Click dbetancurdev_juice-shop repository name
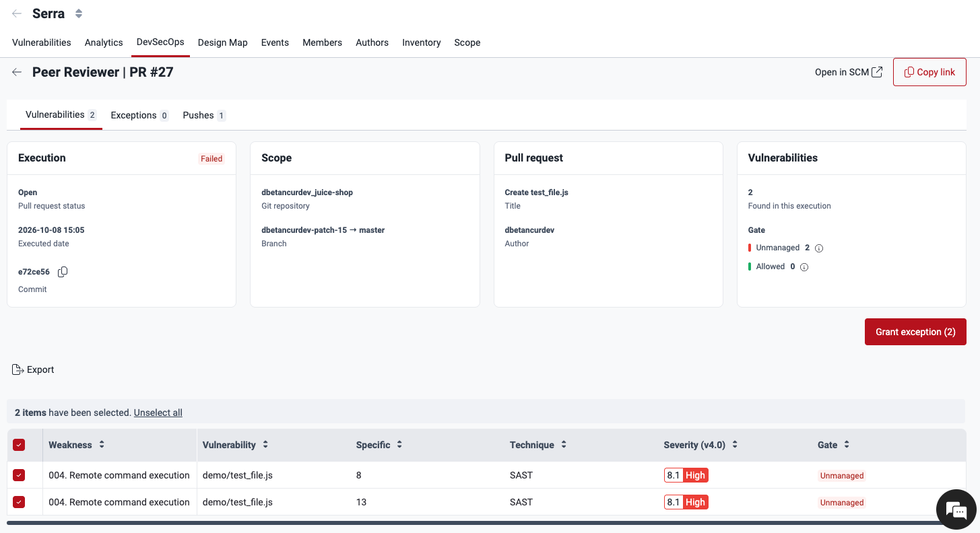 point(307,192)
